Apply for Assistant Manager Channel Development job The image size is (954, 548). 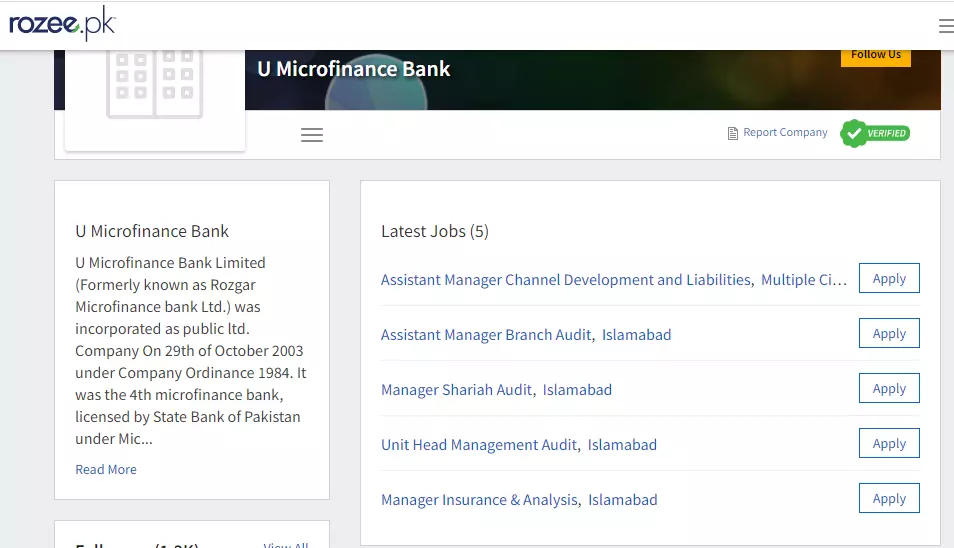(889, 279)
